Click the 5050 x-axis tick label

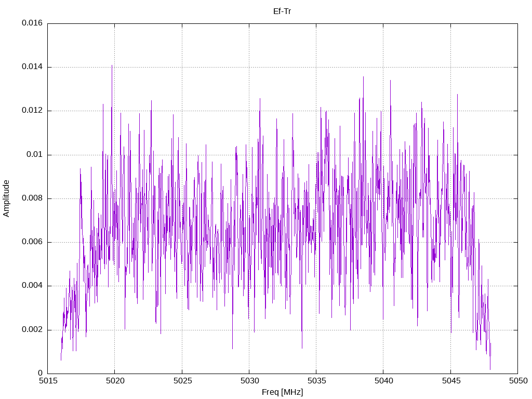tap(518, 381)
